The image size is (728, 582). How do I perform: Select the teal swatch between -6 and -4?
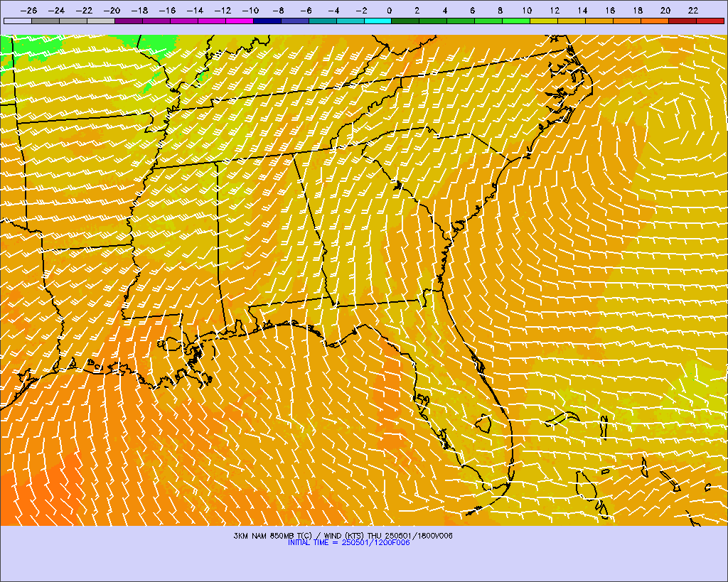[323, 21]
